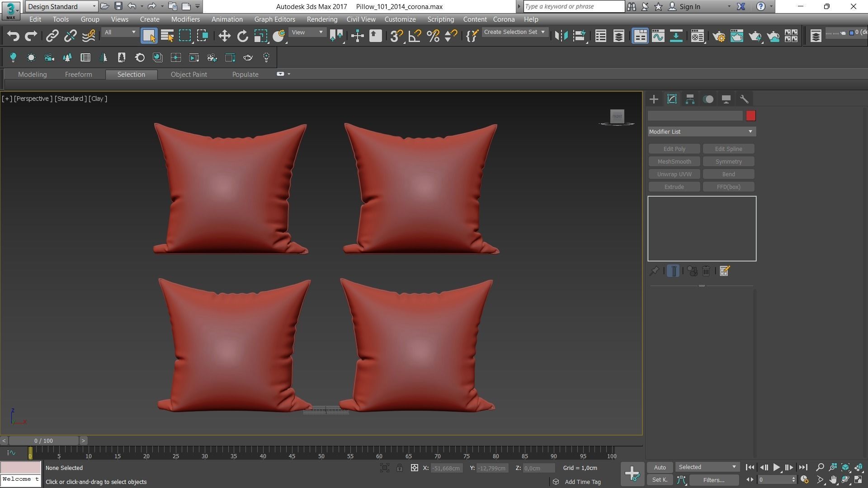Toggle Pin Stack in modifier panel

click(x=654, y=271)
